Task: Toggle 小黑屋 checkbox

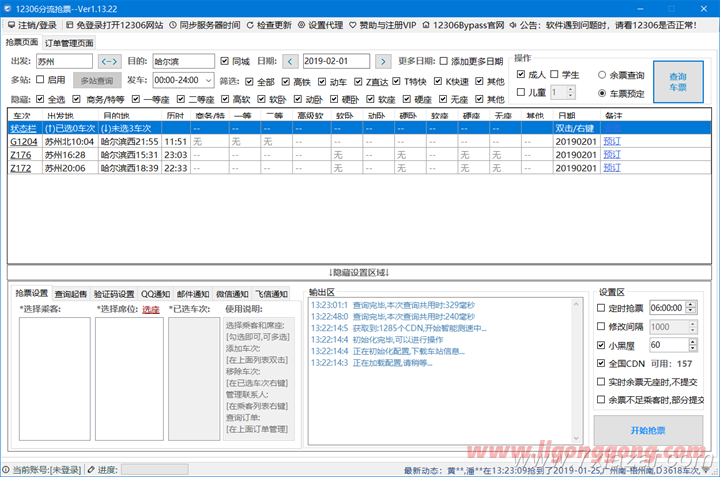Action: point(601,345)
